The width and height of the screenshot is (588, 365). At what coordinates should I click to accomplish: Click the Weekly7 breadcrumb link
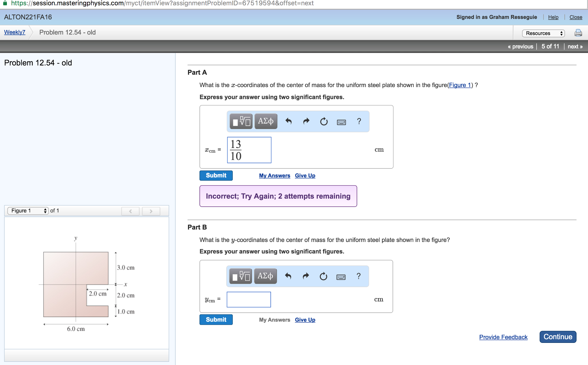coord(15,32)
